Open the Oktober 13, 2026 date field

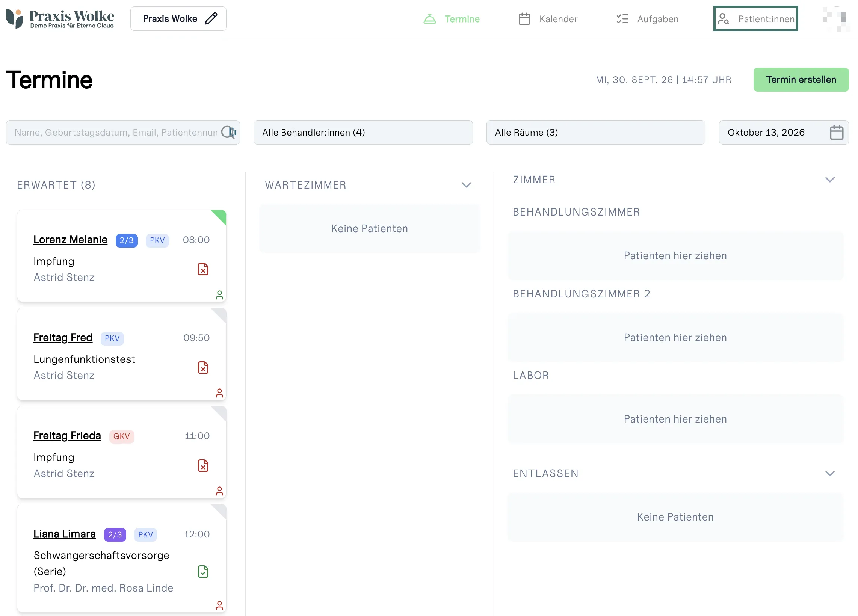click(784, 132)
